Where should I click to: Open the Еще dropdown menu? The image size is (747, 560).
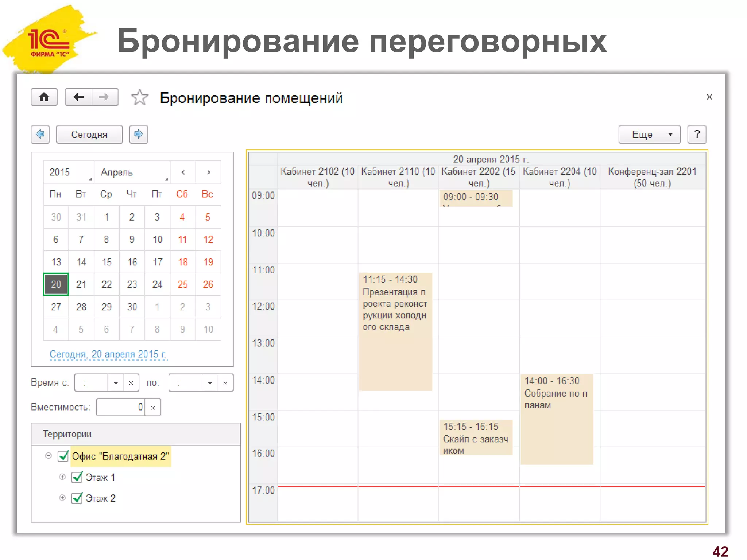click(650, 134)
